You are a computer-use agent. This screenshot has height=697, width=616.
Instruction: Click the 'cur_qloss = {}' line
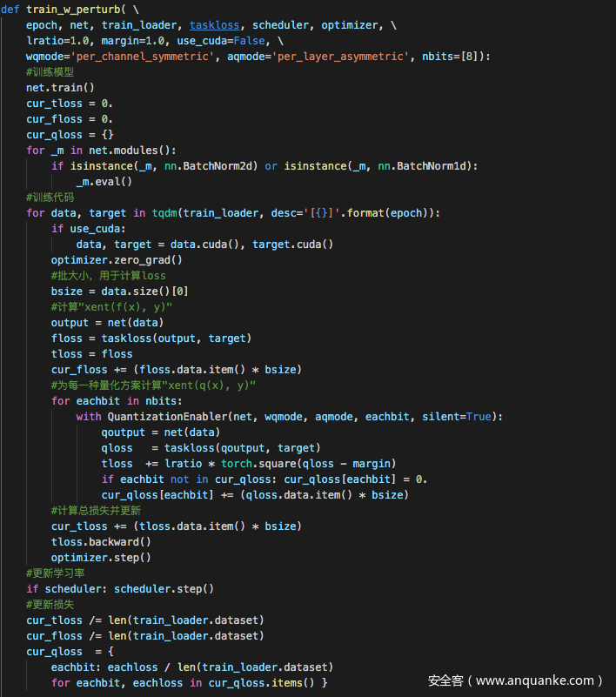click(x=70, y=135)
